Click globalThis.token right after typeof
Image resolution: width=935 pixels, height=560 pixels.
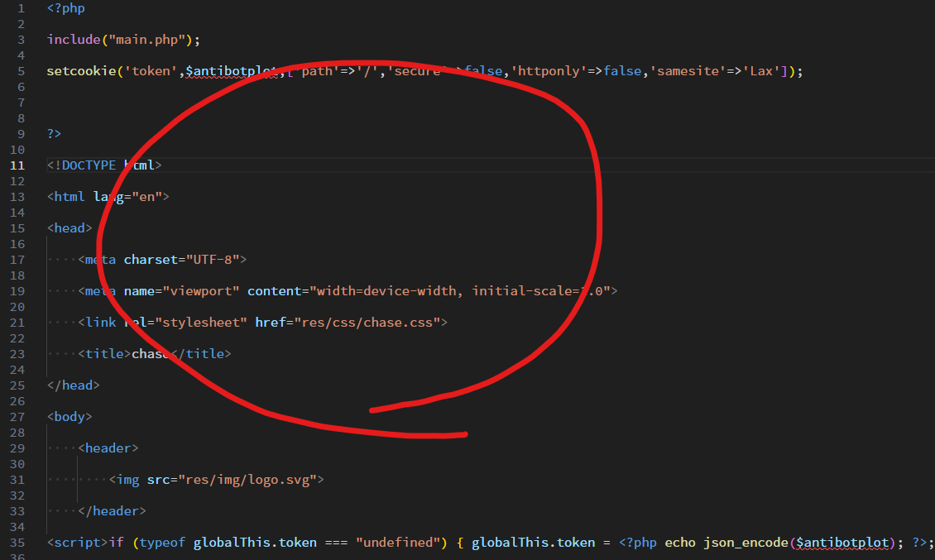point(255,543)
